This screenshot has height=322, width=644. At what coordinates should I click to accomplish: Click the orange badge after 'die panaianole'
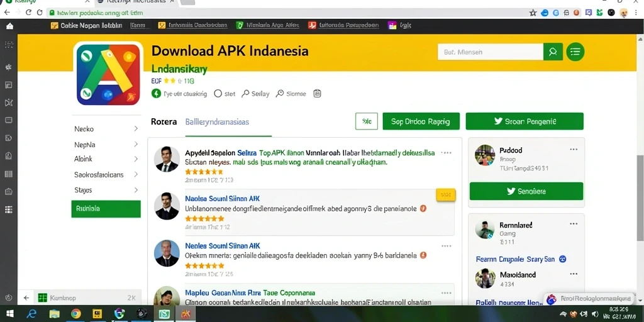pos(423,209)
